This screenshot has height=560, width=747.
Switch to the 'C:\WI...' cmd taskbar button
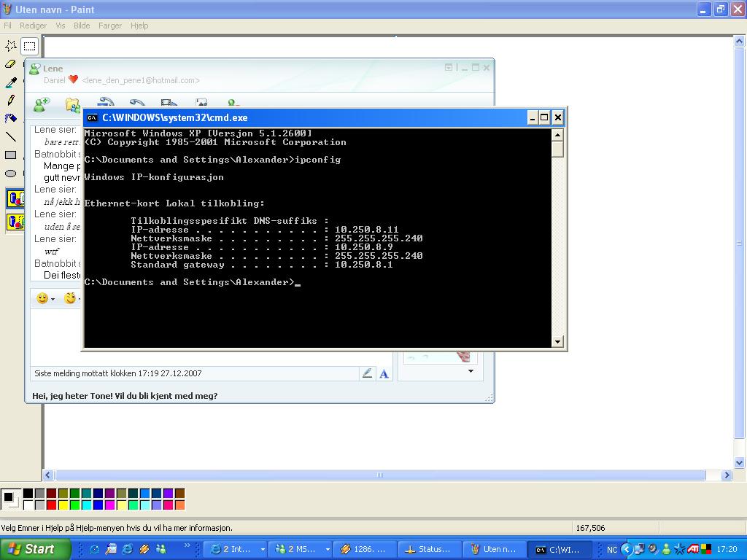pyautogui.click(x=560, y=549)
